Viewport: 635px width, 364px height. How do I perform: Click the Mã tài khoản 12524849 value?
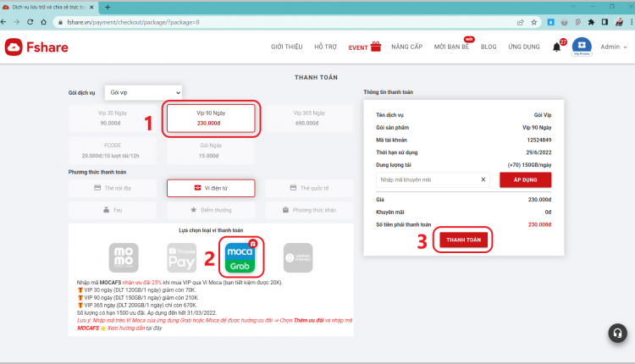pyautogui.click(x=539, y=140)
